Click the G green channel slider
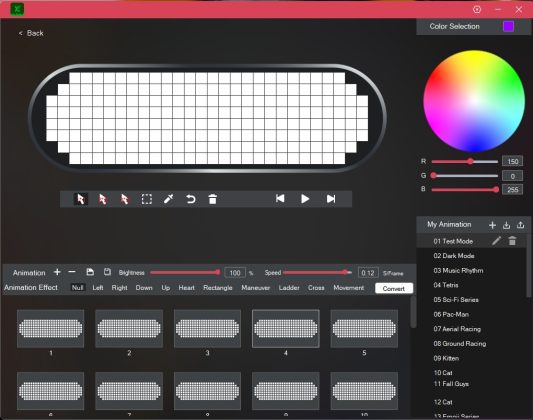Image resolution: width=533 pixels, height=420 pixels. coord(465,175)
